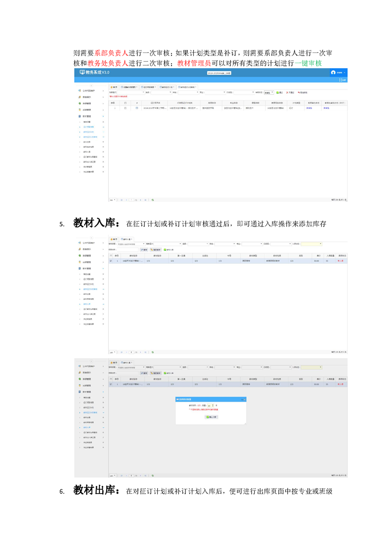
Task: Click popup dialog title bar icon
Action: pyautogui.click(x=177, y=399)
